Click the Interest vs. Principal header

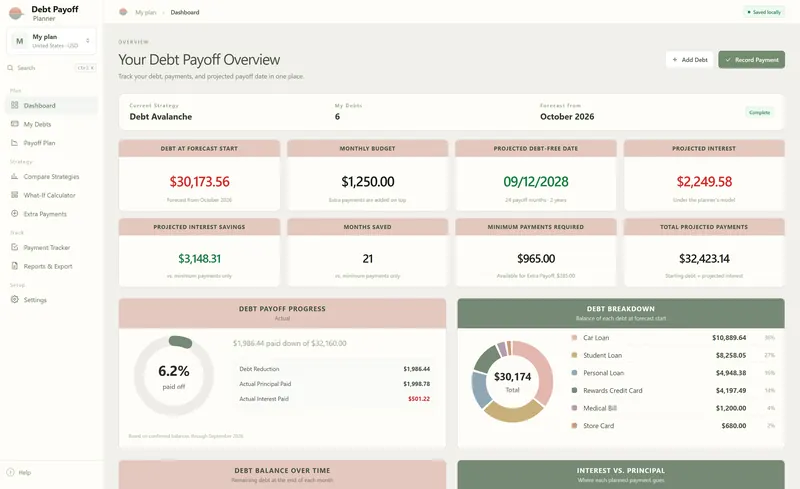pos(621,475)
